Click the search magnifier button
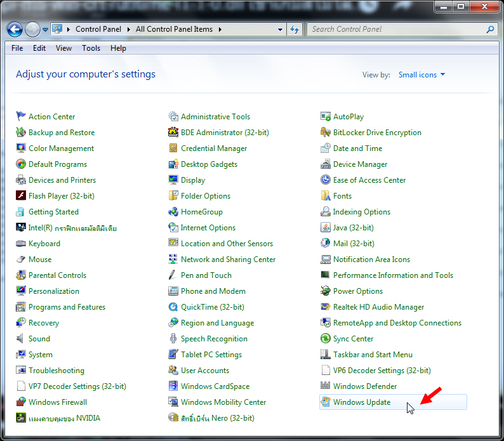This screenshot has width=504, height=441. click(490, 29)
